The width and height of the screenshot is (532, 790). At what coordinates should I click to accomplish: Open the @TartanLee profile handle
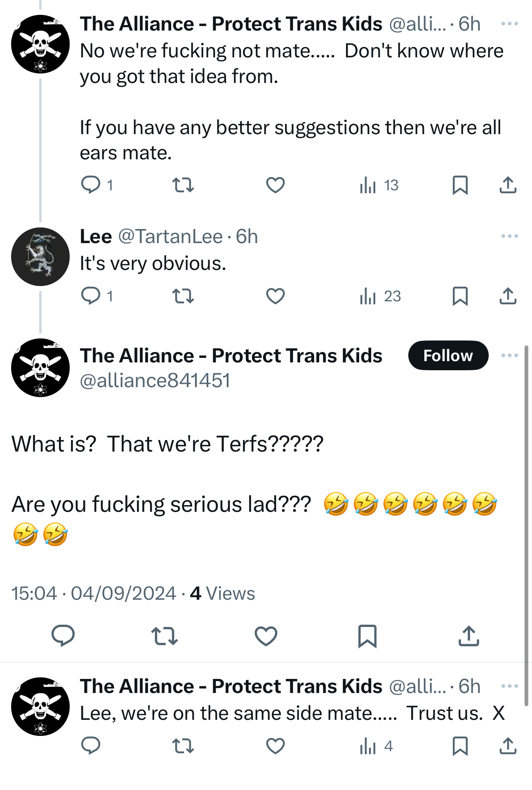pos(170,237)
